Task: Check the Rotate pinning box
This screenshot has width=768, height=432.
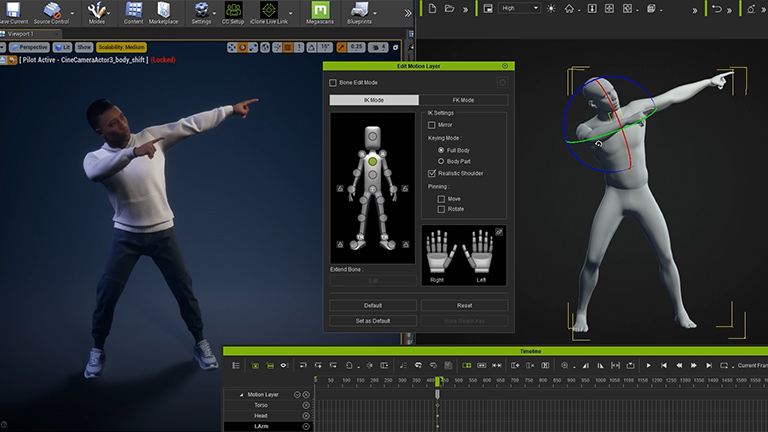Action: 441,209
